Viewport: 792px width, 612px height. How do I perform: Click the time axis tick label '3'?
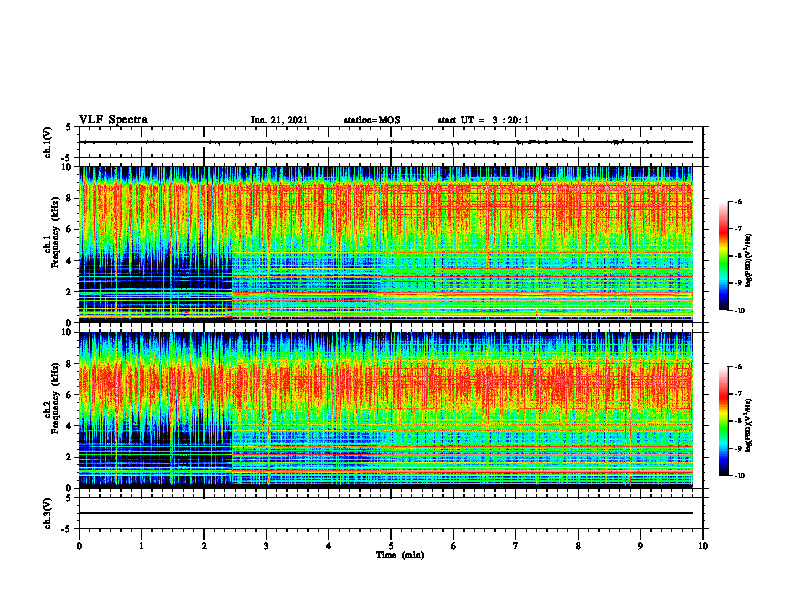(x=266, y=546)
